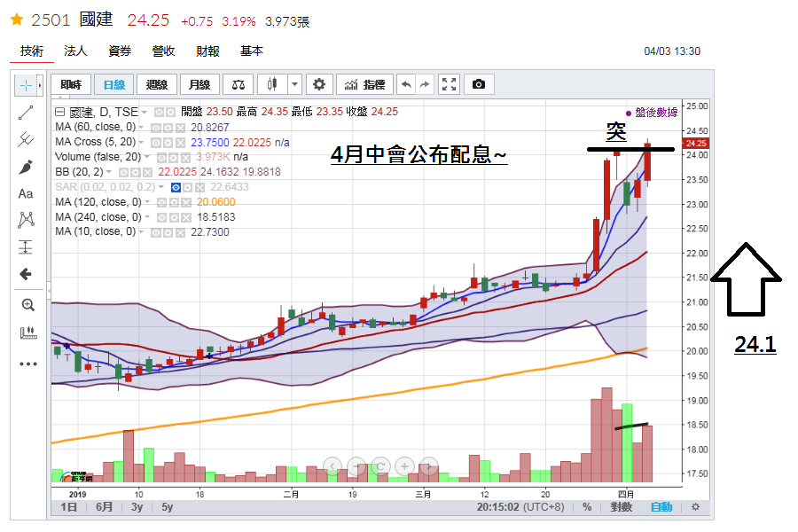
Task: Open settings gear for 國建, D, TSE
Action: tap(171, 113)
